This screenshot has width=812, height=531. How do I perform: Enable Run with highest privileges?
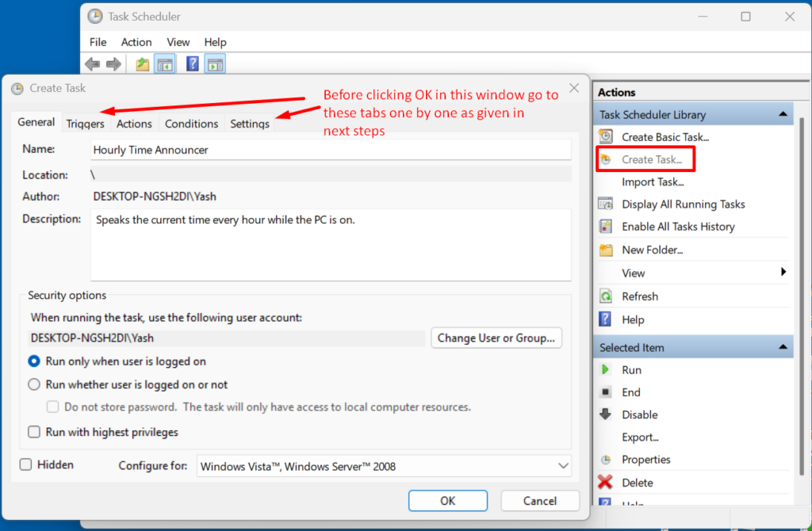(x=35, y=432)
